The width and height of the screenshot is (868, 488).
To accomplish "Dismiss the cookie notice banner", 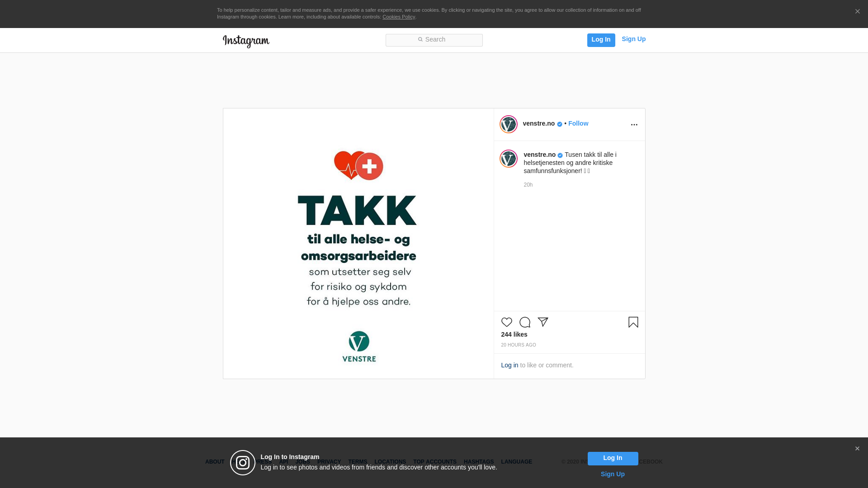I will click(857, 12).
